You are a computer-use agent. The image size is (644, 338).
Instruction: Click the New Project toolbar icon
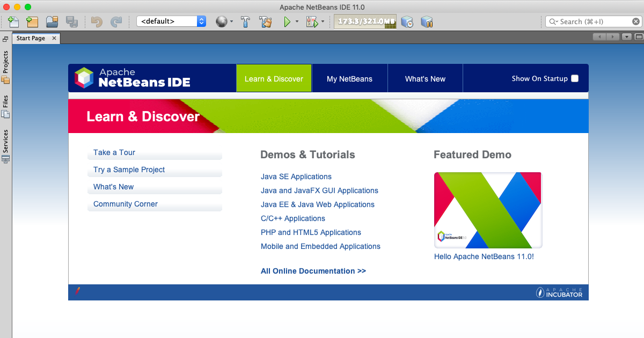point(32,21)
